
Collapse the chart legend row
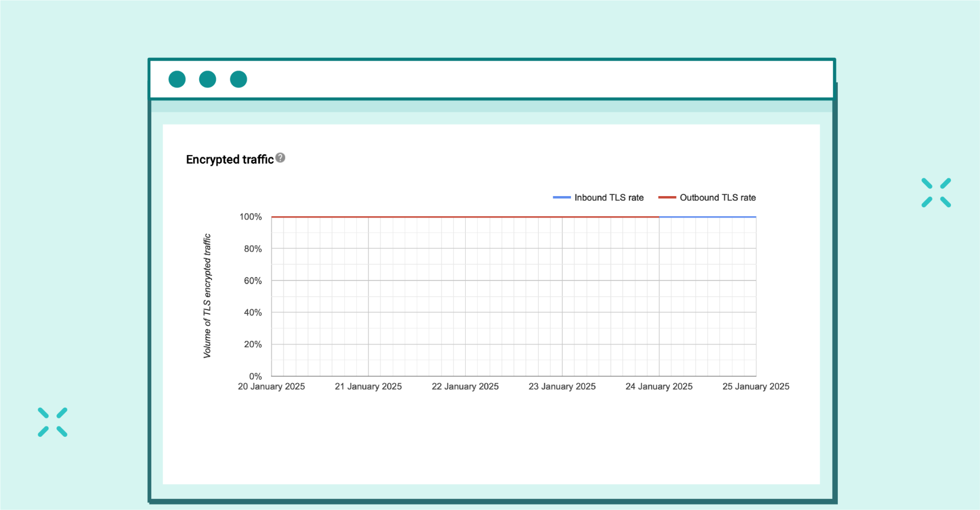pyautogui.click(x=656, y=197)
